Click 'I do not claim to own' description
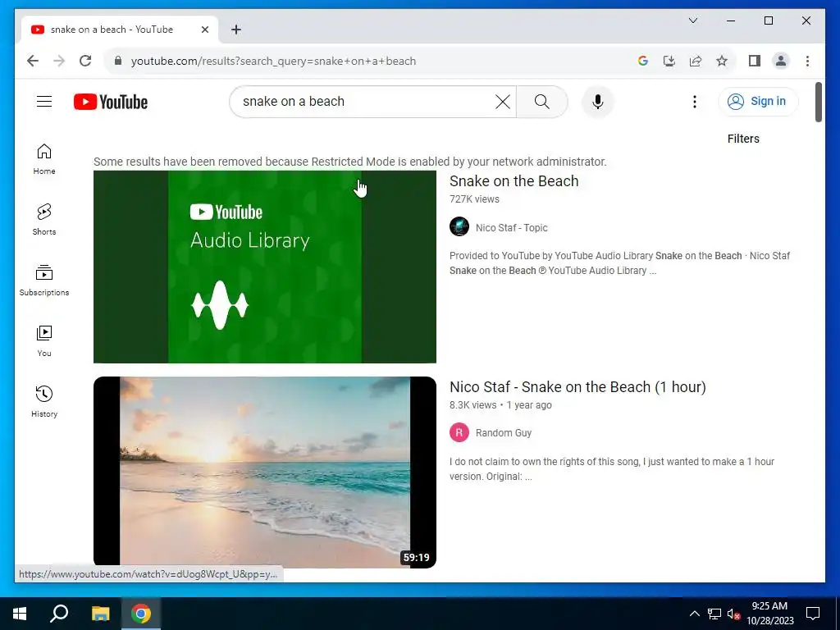The width and height of the screenshot is (840, 630). pyautogui.click(x=612, y=468)
